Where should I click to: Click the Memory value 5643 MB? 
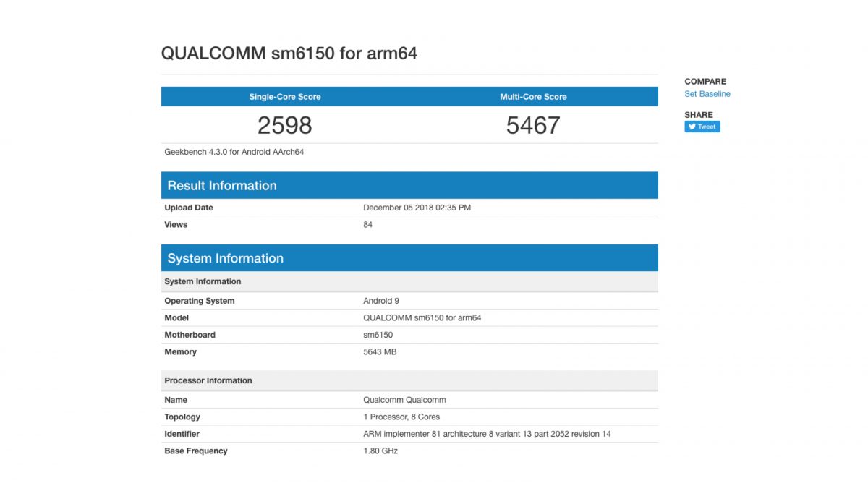click(x=380, y=352)
